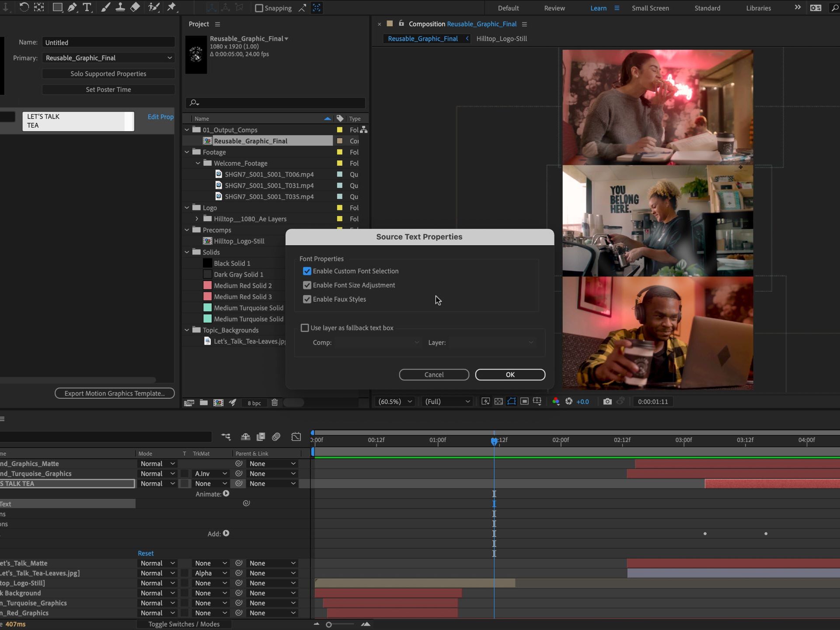Switch to the Review workspace

(x=554, y=8)
